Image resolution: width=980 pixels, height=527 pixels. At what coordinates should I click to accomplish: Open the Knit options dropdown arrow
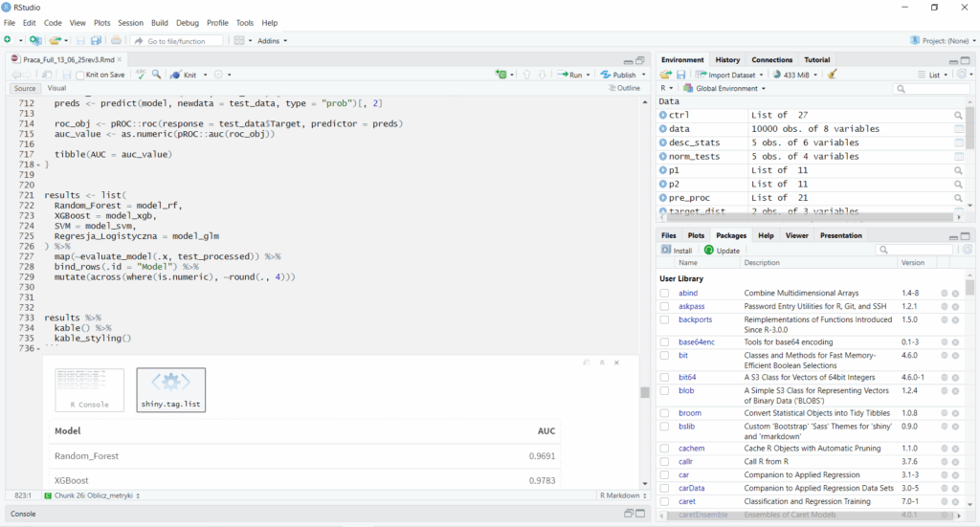[x=206, y=75]
